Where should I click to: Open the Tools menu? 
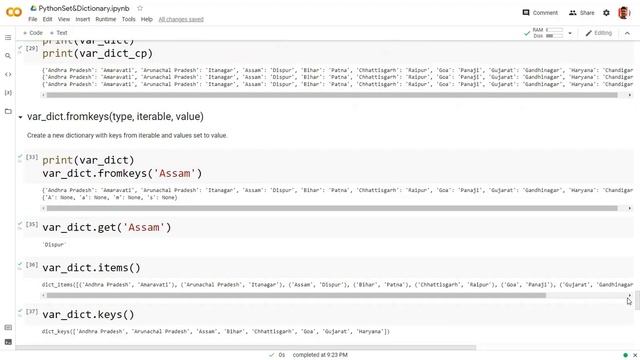pos(129,19)
